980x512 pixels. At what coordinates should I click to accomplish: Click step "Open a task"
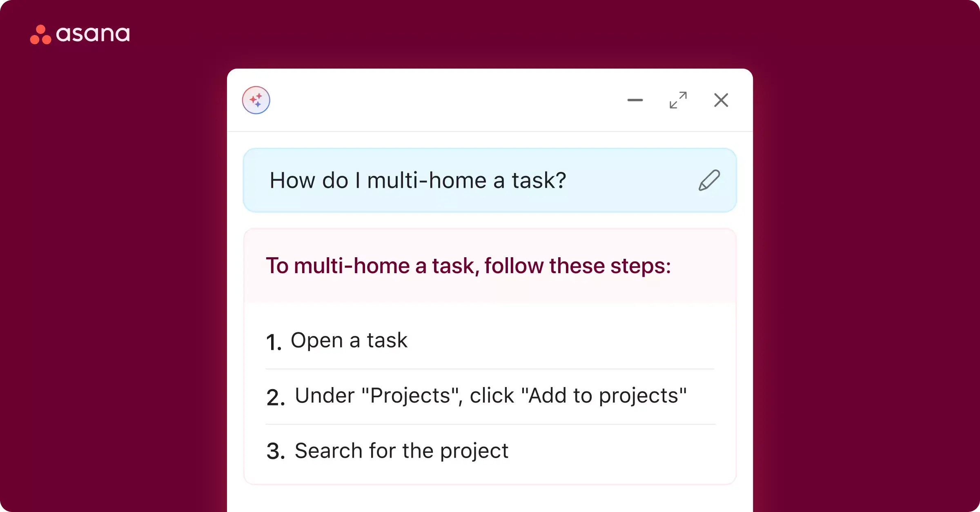349,340
